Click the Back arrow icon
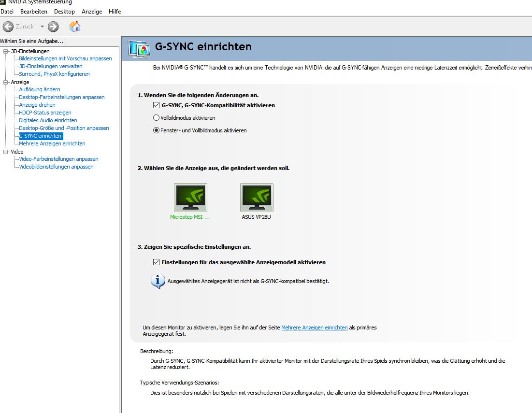 point(8,27)
